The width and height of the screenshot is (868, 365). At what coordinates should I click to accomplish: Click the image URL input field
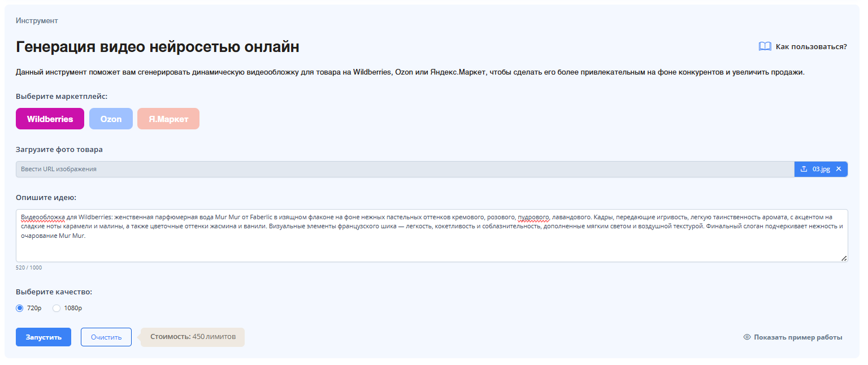(x=405, y=169)
